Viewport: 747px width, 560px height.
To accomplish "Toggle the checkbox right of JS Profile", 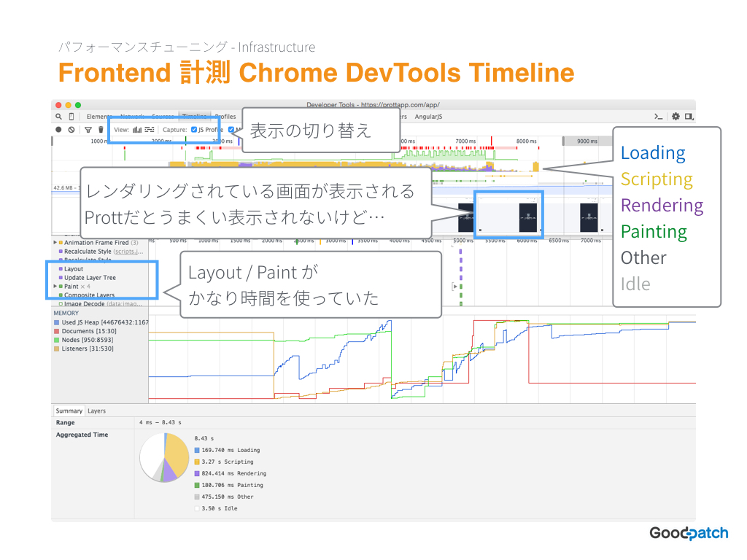I will point(231,130).
